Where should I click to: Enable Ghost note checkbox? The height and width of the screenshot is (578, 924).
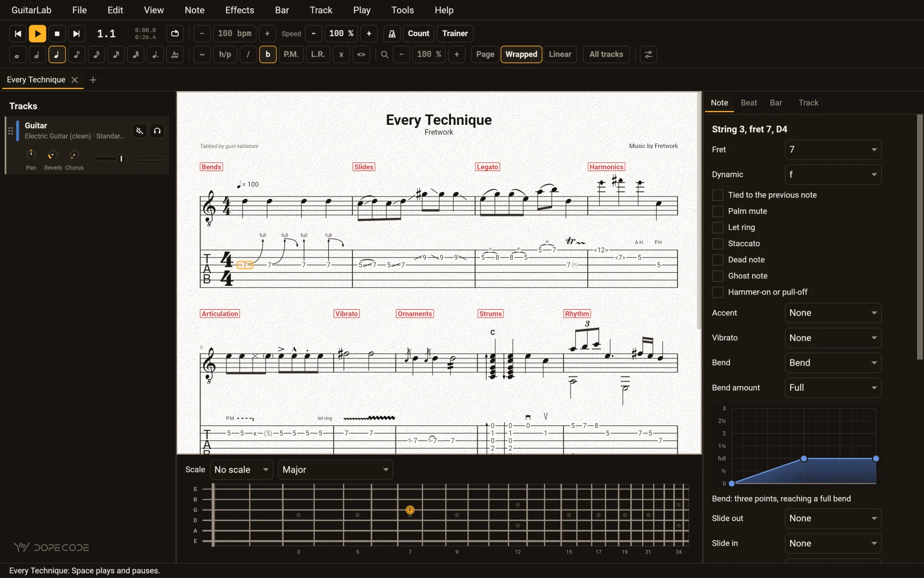(x=717, y=276)
